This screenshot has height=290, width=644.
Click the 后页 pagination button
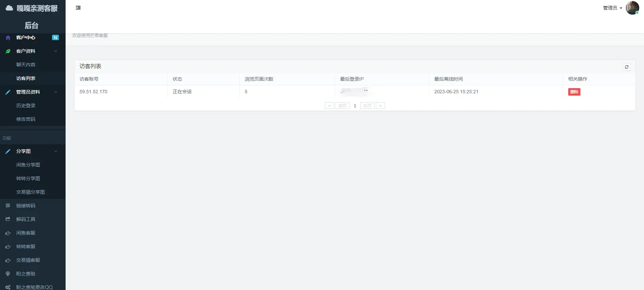[367, 106]
